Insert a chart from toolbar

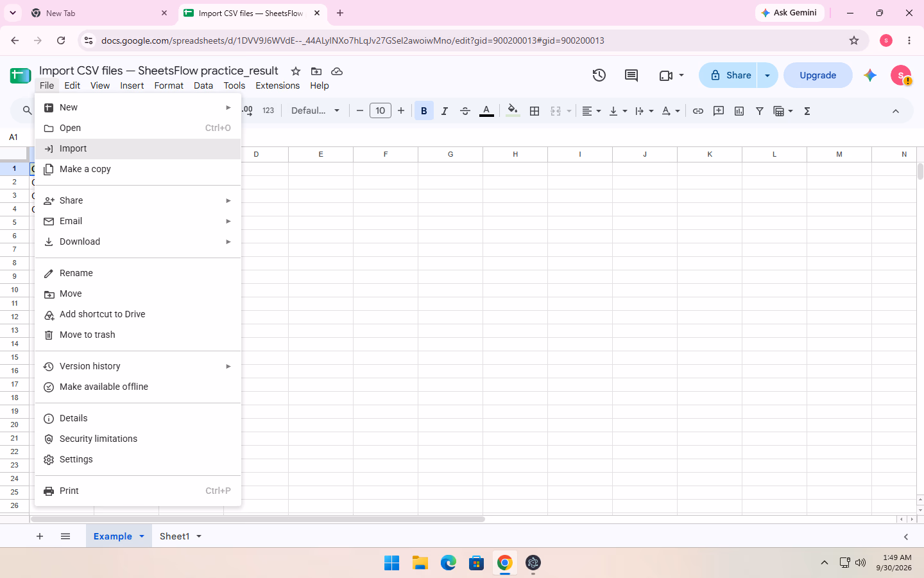[739, 111]
